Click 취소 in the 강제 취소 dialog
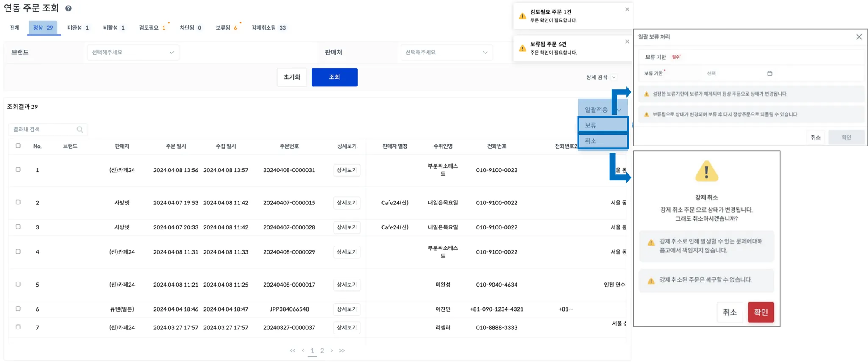The image size is (868, 362). (x=729, y=312)
